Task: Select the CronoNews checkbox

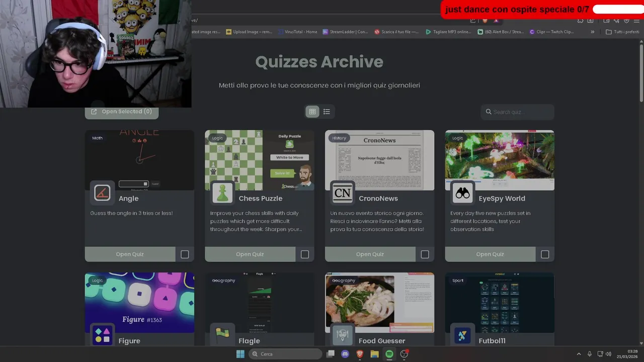Action: coord(425,254)
